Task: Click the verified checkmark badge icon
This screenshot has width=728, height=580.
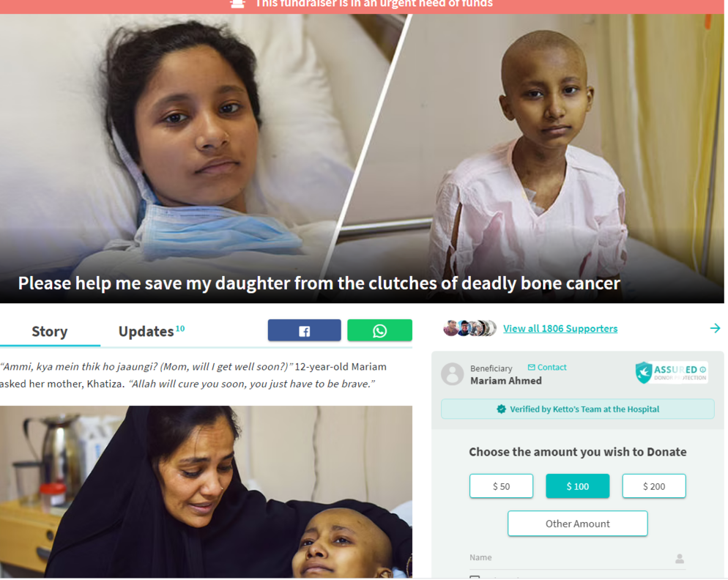Action: click(501, 409)
